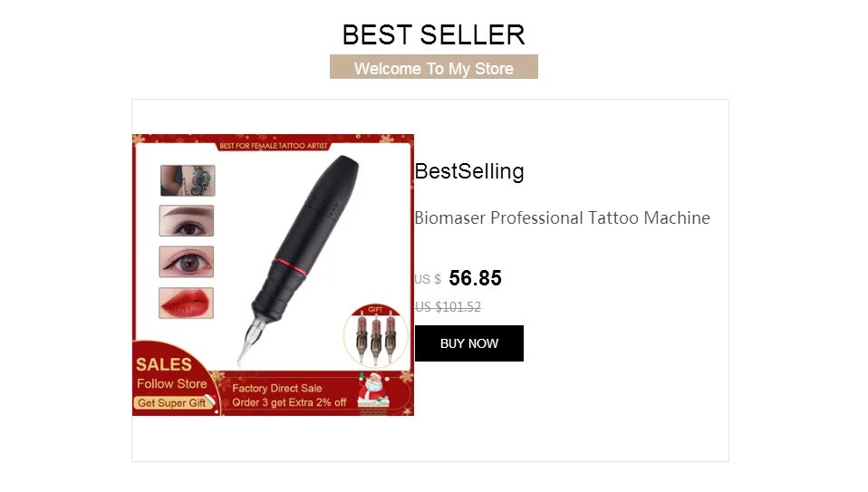The width and height of the screenshot is (868, 492).
Task: Click the BUY NOW button
Action: click(468, 343)
